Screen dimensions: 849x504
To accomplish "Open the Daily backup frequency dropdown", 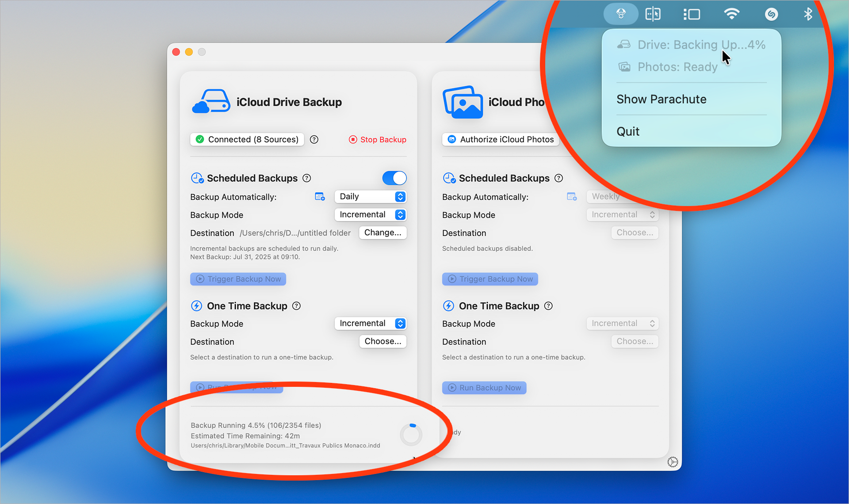I will pos(371,197).
